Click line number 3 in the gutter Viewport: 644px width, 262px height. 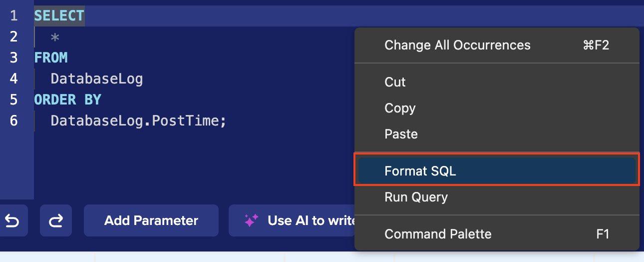click(x=13, y=57)
